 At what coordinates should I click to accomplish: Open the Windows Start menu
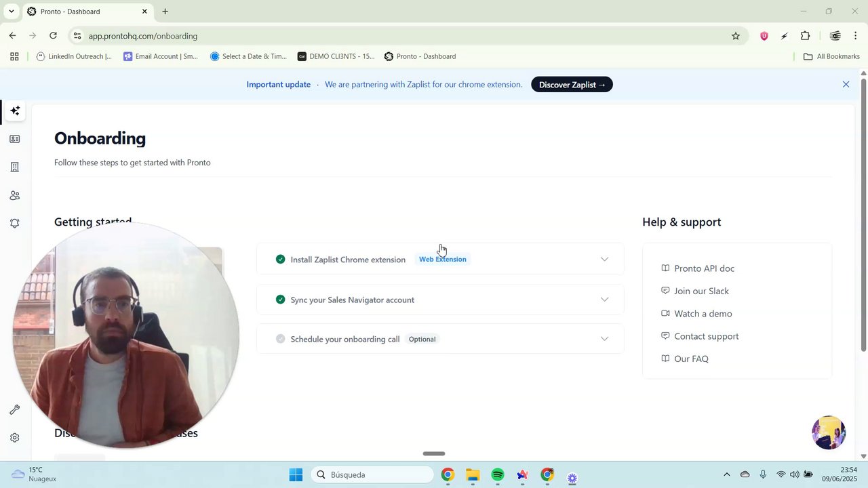[x=296, y=474]
